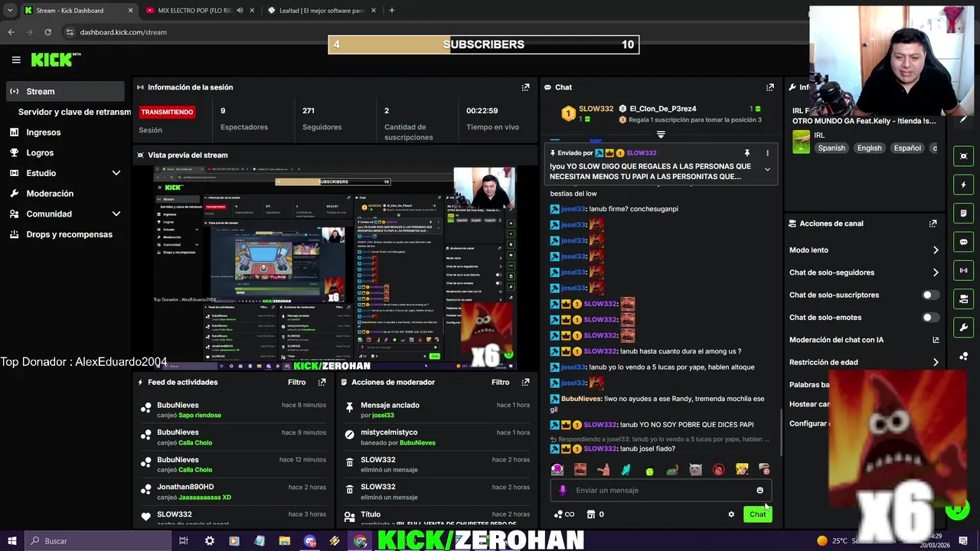Open the hamburger menu beside the Kick logo
Image resolution: width=980 pixels, height=551 pixels.
pos(16,60)
